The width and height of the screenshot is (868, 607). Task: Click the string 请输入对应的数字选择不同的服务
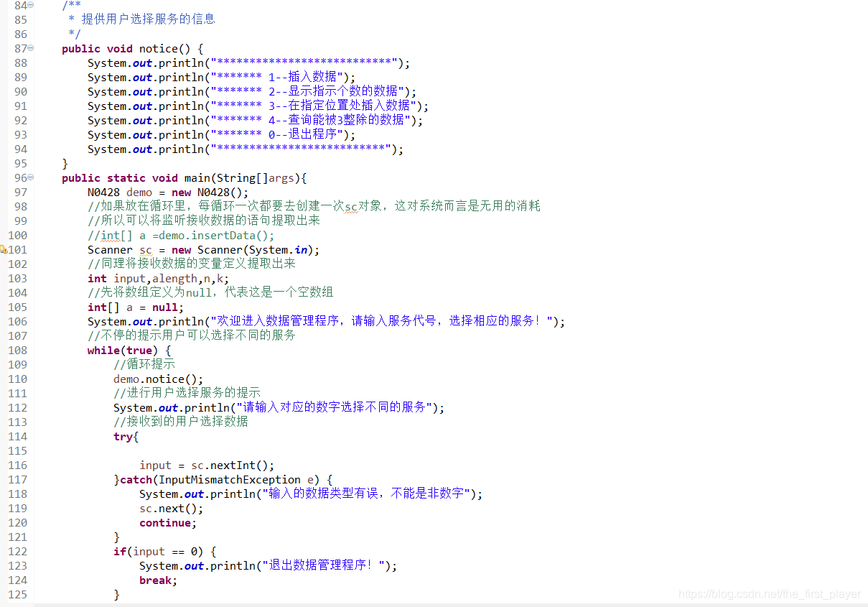click(334, 407)
